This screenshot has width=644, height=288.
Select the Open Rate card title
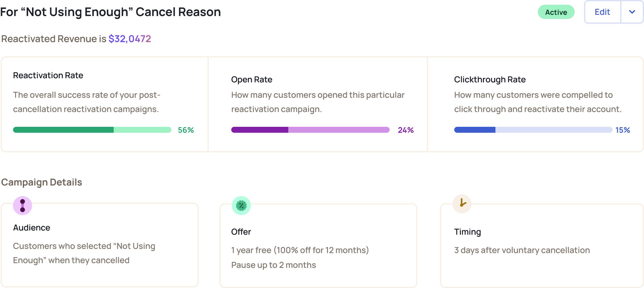252,79
